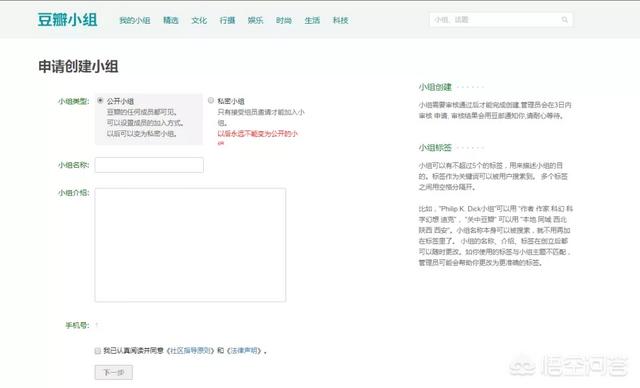Screen dimensions: 640x388
Task: Click the 小组创建 sidebar heading
Action: pos(435,87)
